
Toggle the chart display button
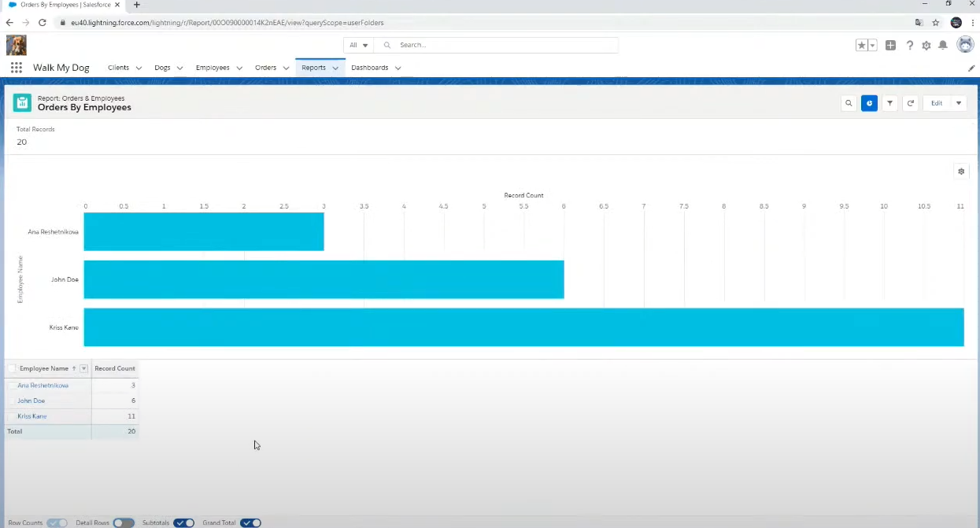pos(869,103)
